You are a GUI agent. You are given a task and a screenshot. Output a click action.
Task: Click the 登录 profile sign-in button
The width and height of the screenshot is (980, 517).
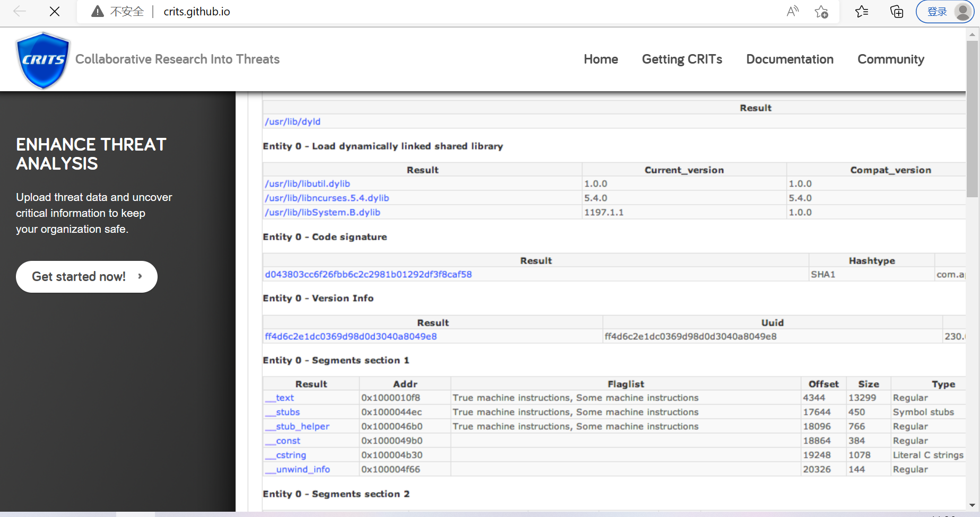click(x=944, y=12)
